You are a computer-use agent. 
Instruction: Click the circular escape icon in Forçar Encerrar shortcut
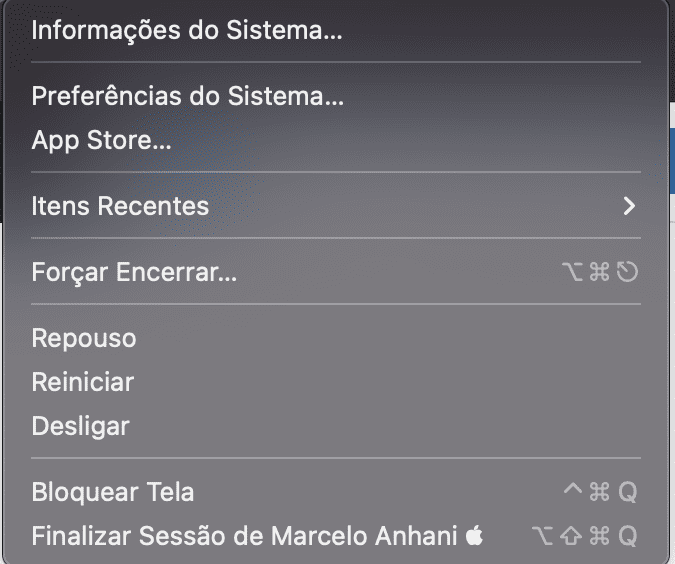pyautogui.click(x=627, y=272)
